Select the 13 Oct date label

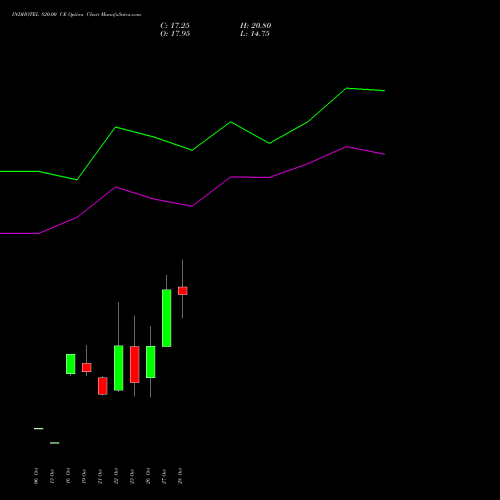52,476
